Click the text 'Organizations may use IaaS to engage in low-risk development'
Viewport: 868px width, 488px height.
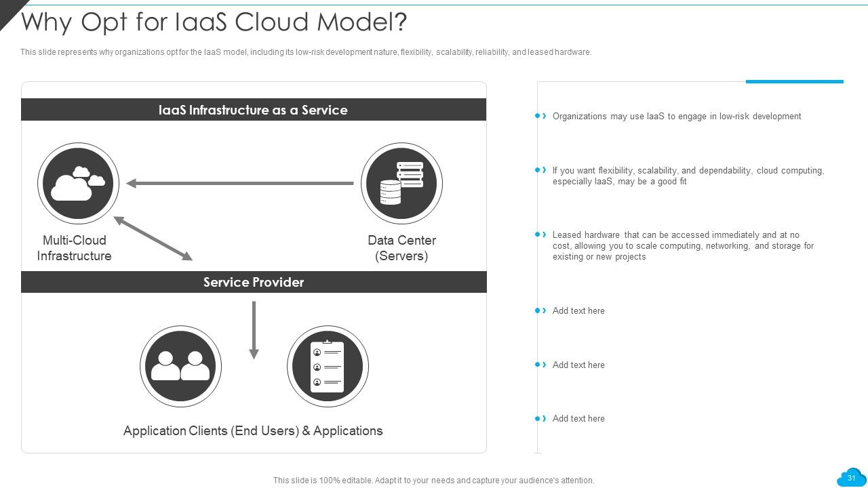coord(677,117)
